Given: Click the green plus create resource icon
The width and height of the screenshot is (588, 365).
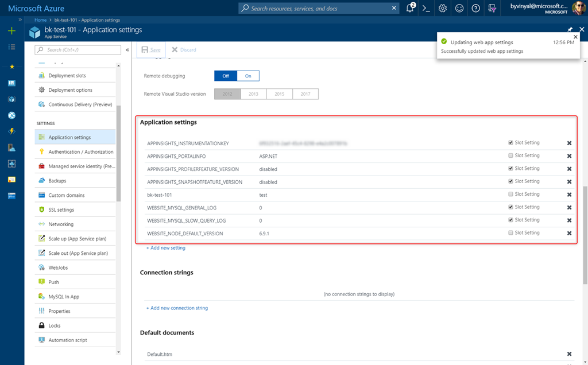Looking at the screenshot, I should (11, 31).
